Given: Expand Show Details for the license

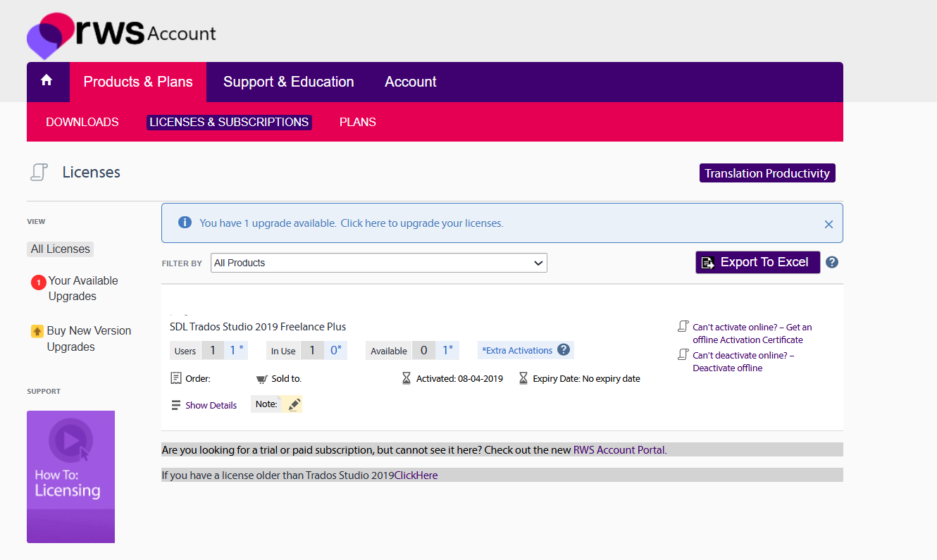Looking at the screenshot, I should (x=204, y=405).
